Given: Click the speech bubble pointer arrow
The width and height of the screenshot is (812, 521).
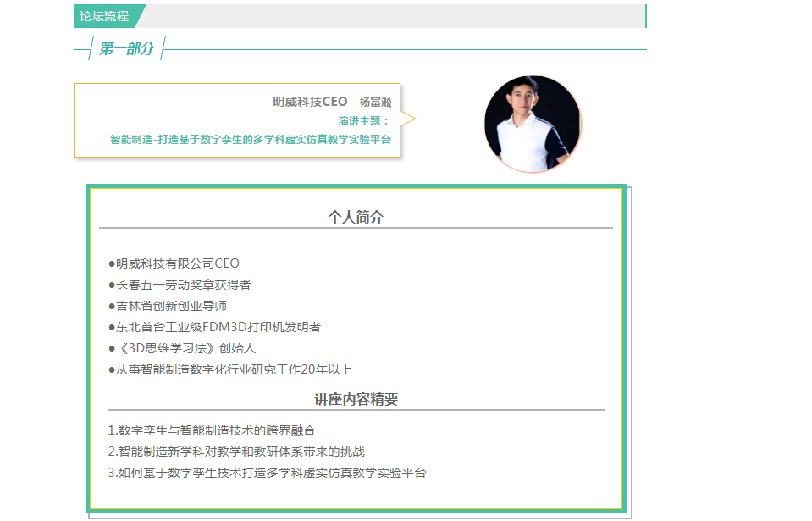Looking at the screenshot, I should click(408, 119).
